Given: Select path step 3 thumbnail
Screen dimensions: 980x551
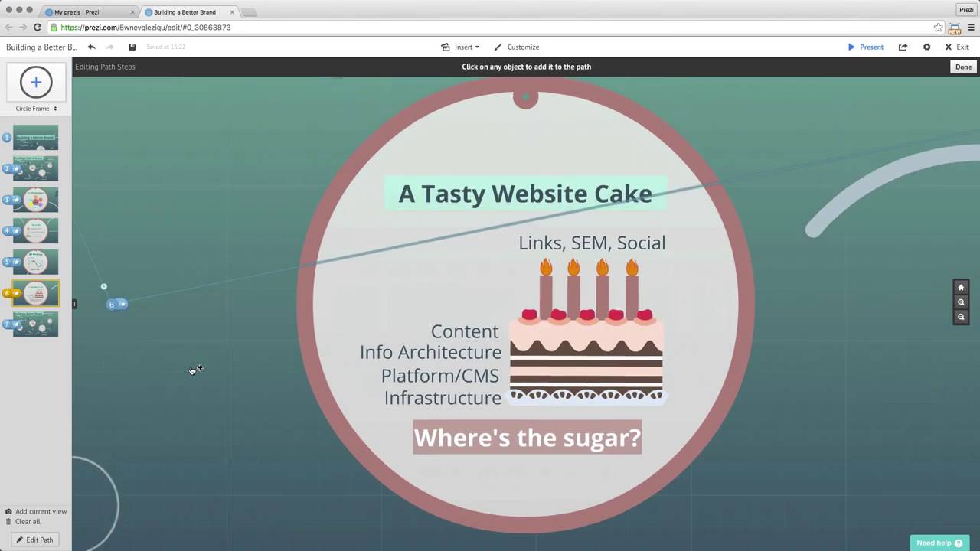Looking at the screenshot, I should pos(35,200).
